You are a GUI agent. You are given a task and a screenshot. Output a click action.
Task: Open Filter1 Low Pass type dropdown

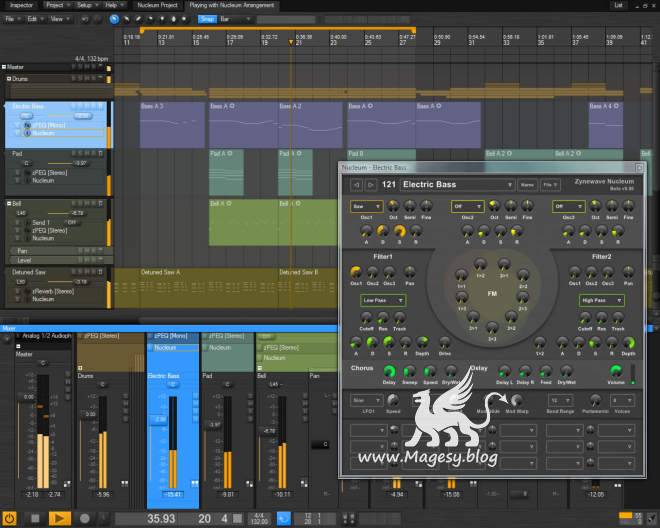coord(383,300)
